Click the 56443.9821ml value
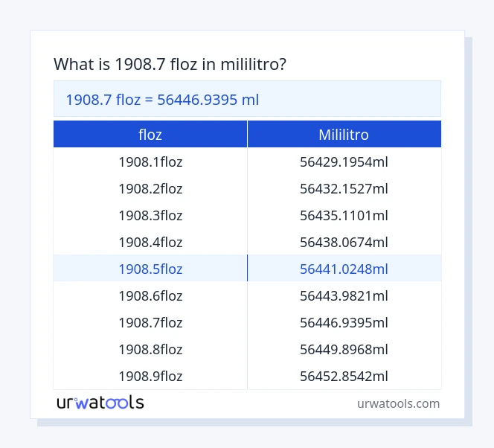The height and width of the screenshot is (448, 494). point(344,295)
